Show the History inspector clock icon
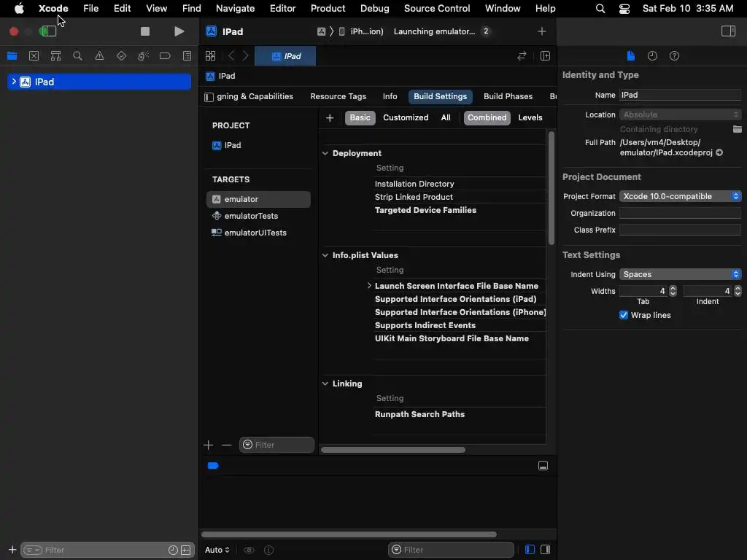 (x=652, y=55)
